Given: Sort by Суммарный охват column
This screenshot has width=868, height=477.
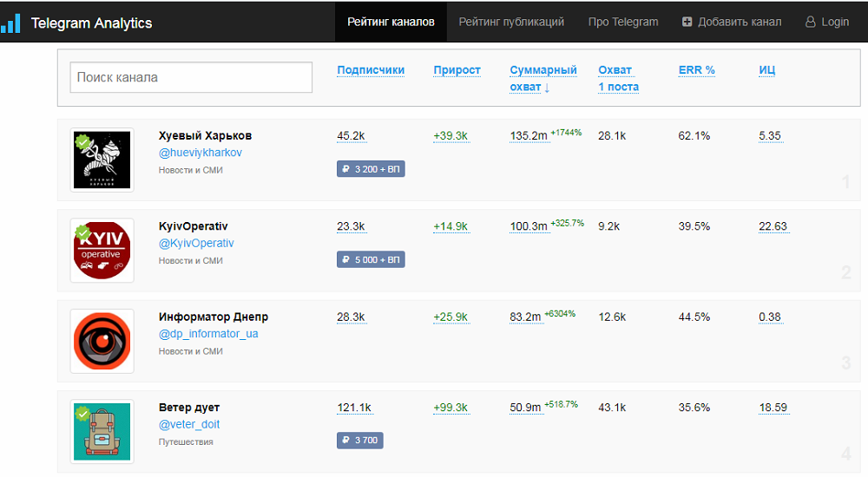Looking at the screenshot, I should pos(542,78).
